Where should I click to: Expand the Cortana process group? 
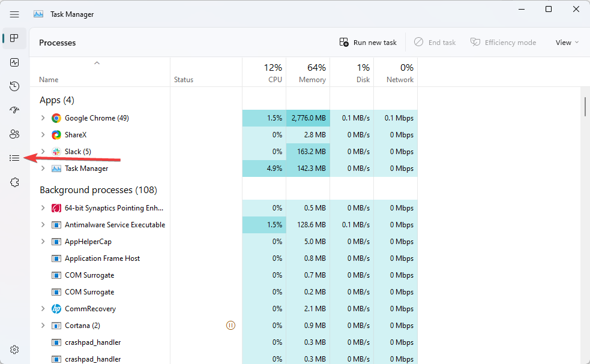point(43,326)
